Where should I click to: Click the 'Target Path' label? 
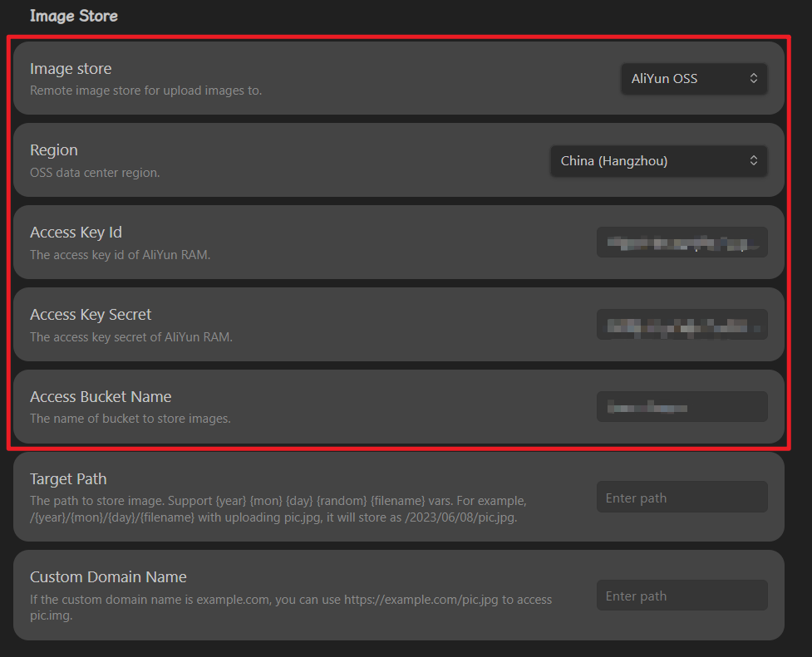[x=68, y=479]
